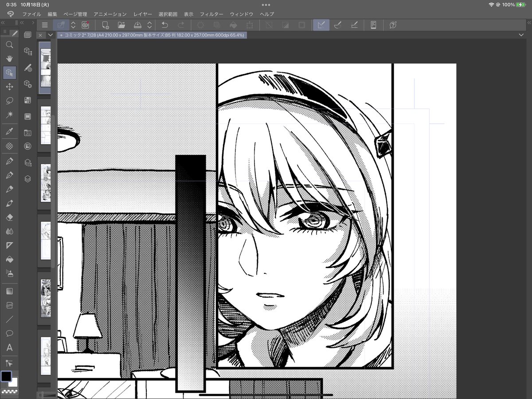This screenshot has width=532, height=399.
Task: Select the Fill bucket tool
Action: (9, 259)
